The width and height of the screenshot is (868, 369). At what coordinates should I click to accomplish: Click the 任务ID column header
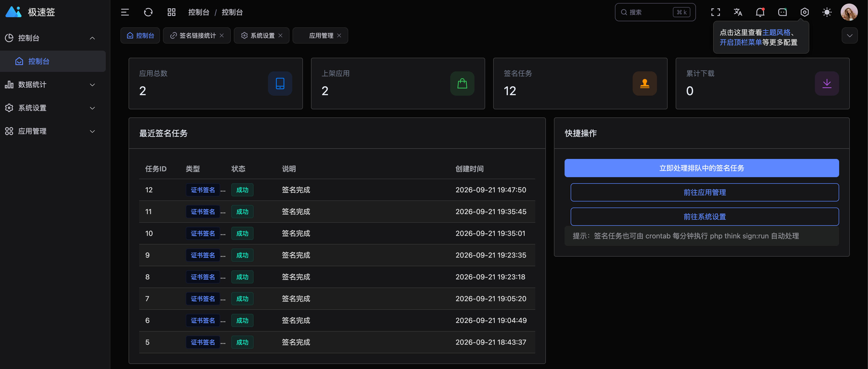point(156,169)
